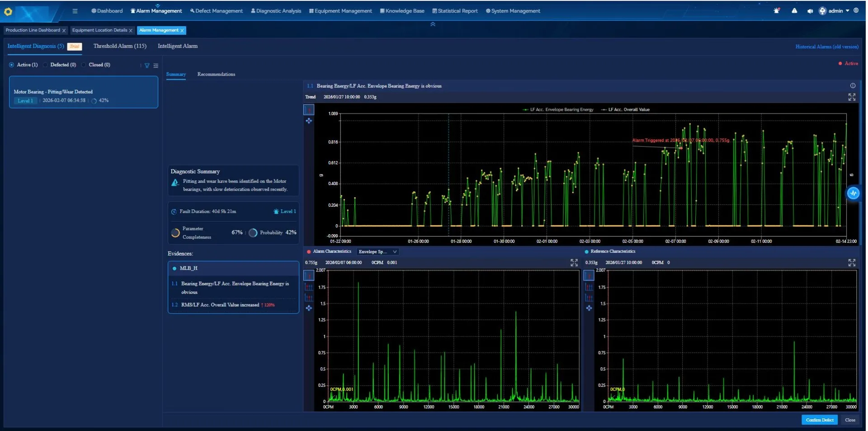The width and height of the screenshot is (868, 431).
Task: Select the Active (1) radio filter
Action: point(12,65)
